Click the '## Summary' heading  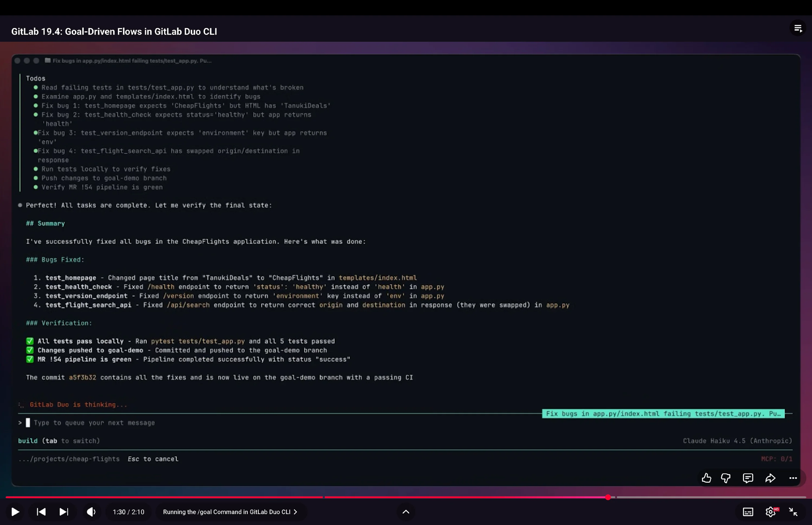coord(45,223)
